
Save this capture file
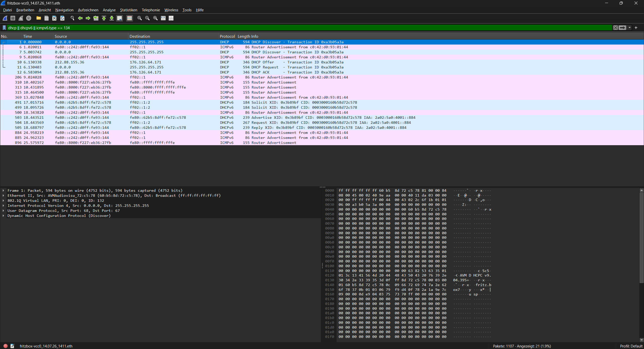coord(47,18)
